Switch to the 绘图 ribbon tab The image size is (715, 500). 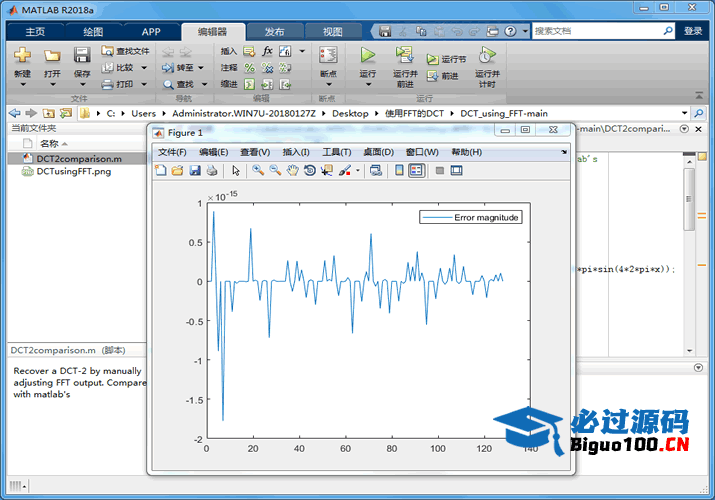point(93,31)
